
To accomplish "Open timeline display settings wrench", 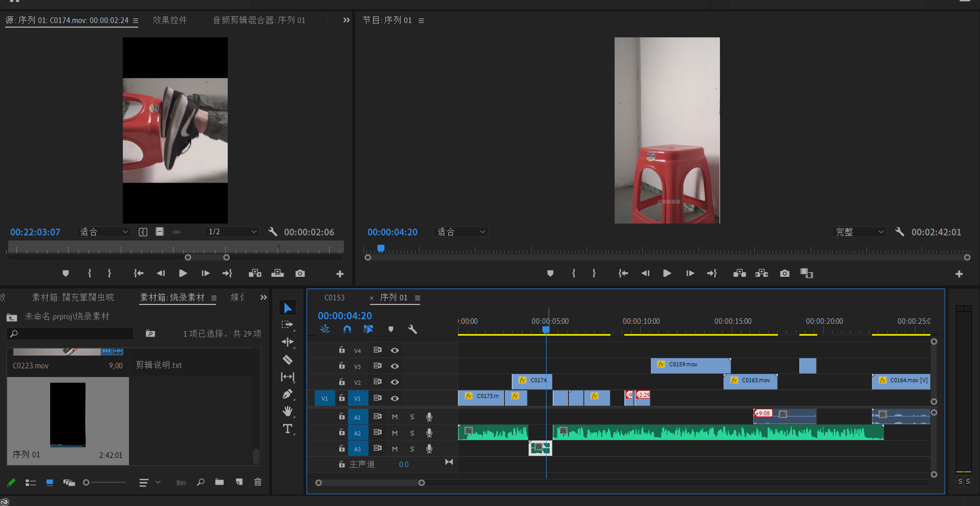I will pyautogui.click(x=412, y=329).
